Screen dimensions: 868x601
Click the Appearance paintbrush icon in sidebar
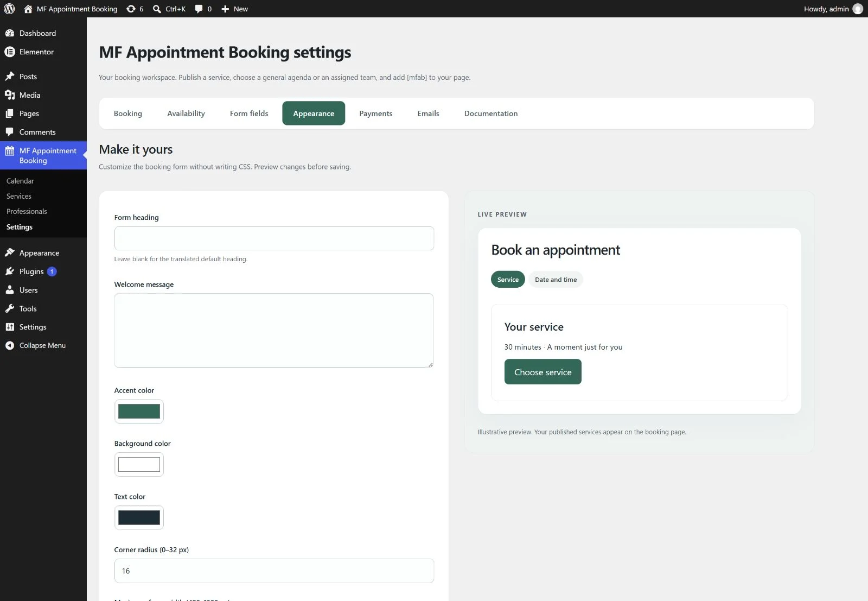10,253
